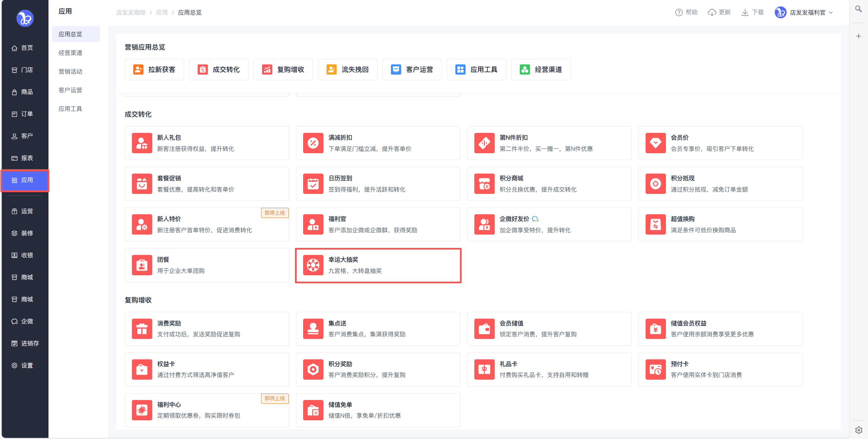The width and height of the screenshot is (868, 439).
Task: Click 店发发咖啡 breadcrumb link
Action: coord(131,13)
